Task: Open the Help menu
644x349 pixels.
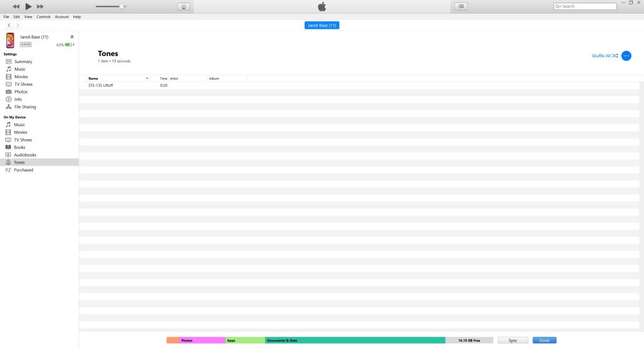Action: (x=77, y=17)
